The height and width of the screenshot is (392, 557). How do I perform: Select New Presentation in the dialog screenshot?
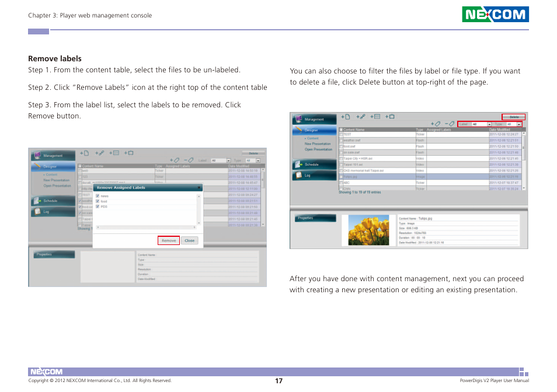57,180
